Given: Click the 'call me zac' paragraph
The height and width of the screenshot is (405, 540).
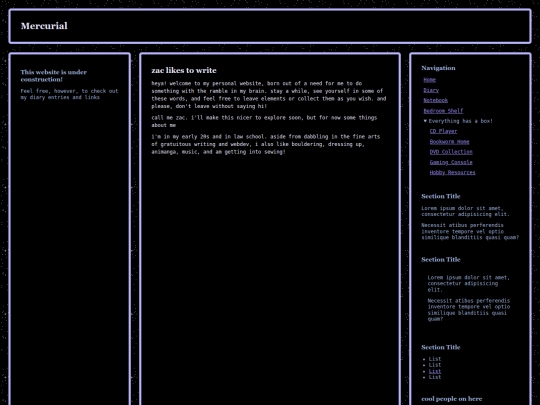Looking at the screenshot, I should [x=264, y=121].
